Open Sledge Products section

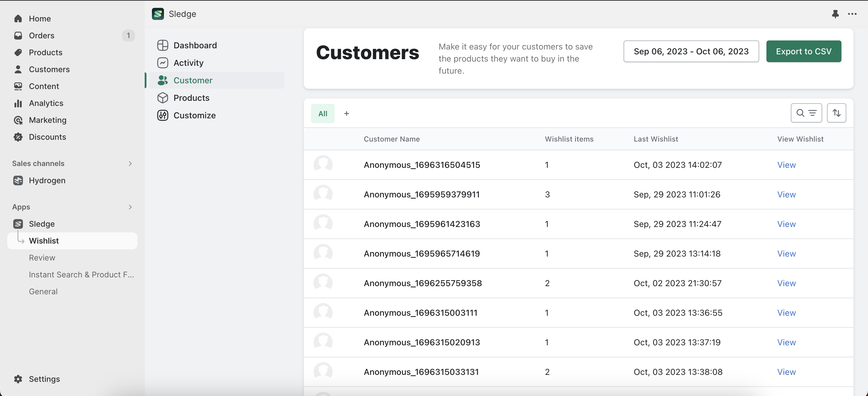(191, 98)
